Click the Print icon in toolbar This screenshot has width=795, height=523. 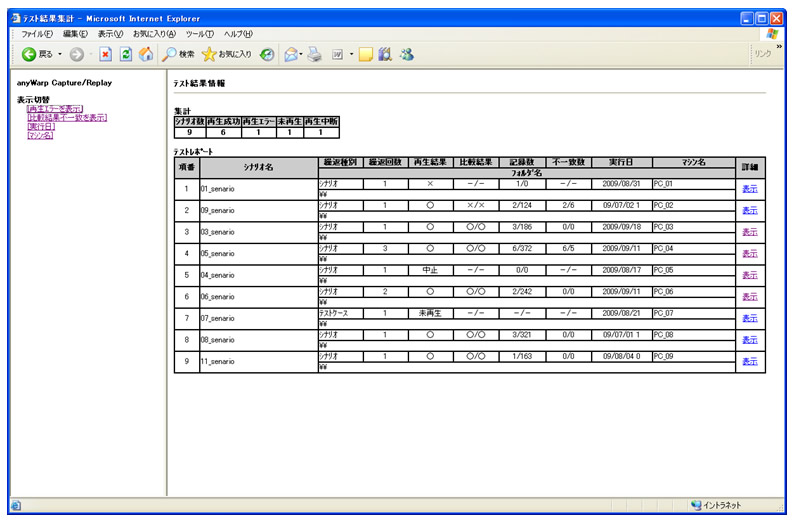pyautogui.click(x=315, y=54)
